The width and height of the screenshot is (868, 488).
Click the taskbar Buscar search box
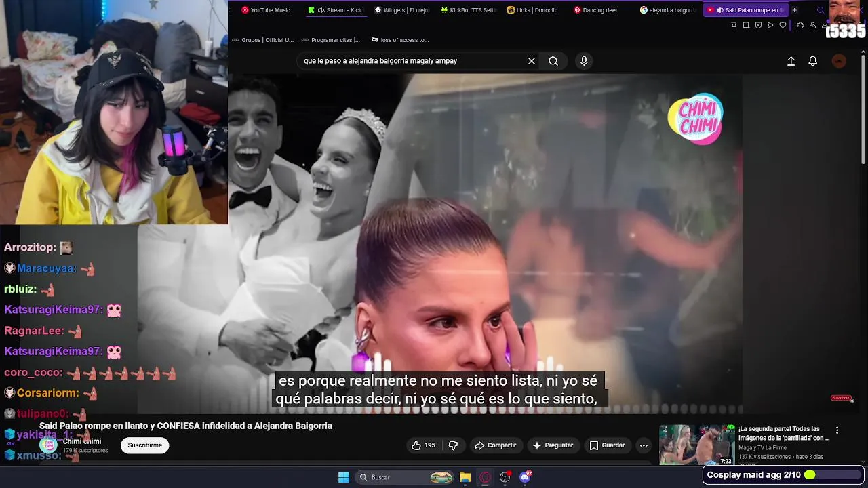[406, 477]
